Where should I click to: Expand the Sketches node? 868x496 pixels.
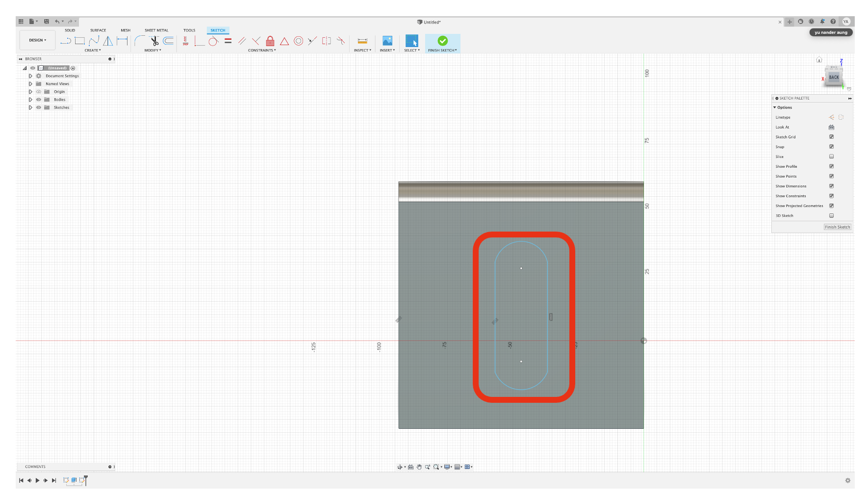coord(30,107)
